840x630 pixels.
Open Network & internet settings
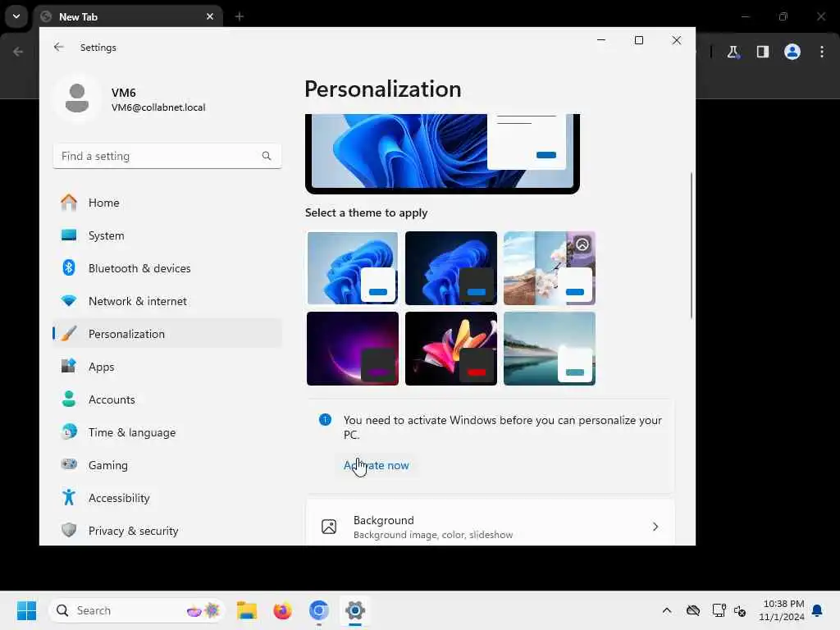167,301
